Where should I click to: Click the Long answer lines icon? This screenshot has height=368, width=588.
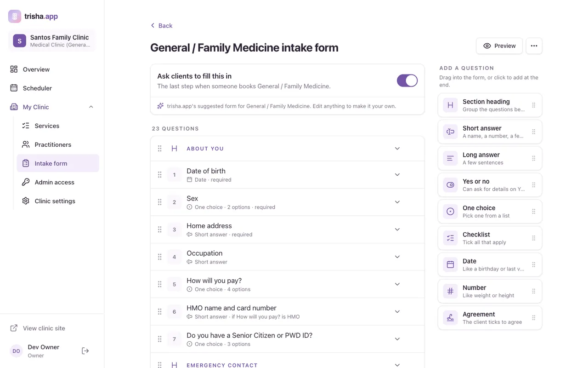450,159
